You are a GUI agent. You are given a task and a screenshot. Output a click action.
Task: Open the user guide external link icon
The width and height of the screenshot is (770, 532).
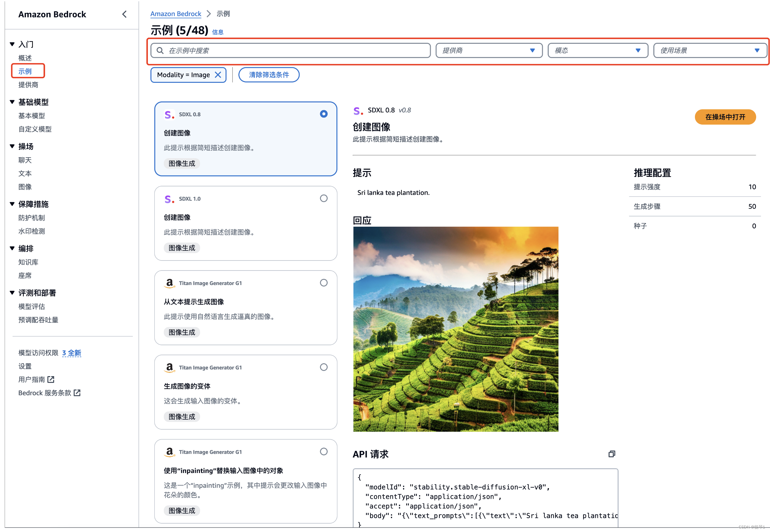(x=51, y=379)
